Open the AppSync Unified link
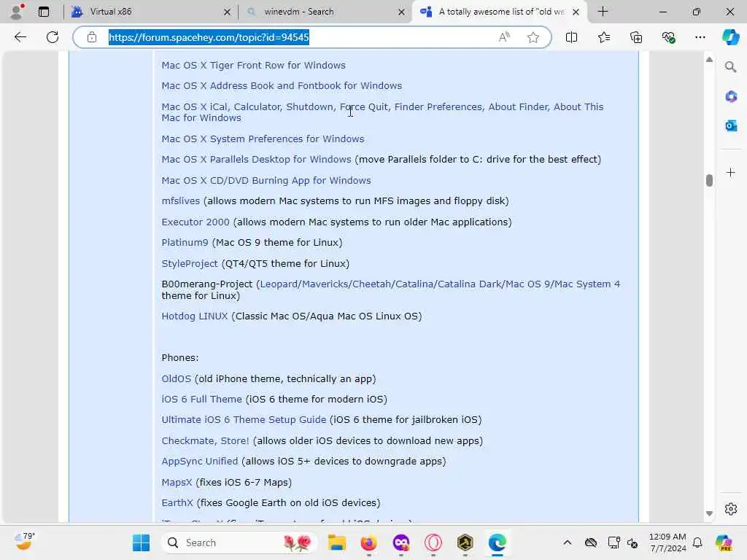The height and width of the screenshot is (560, 747). [200, 461]
